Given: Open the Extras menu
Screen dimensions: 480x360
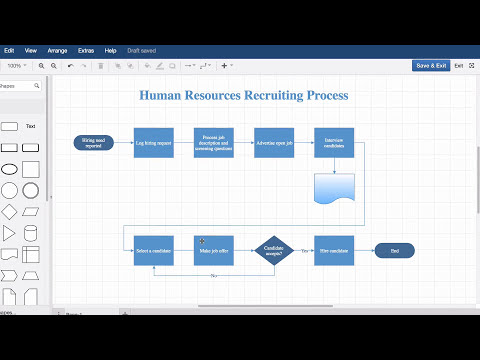Looking at the screenshot, I should [x=86, y=51].
